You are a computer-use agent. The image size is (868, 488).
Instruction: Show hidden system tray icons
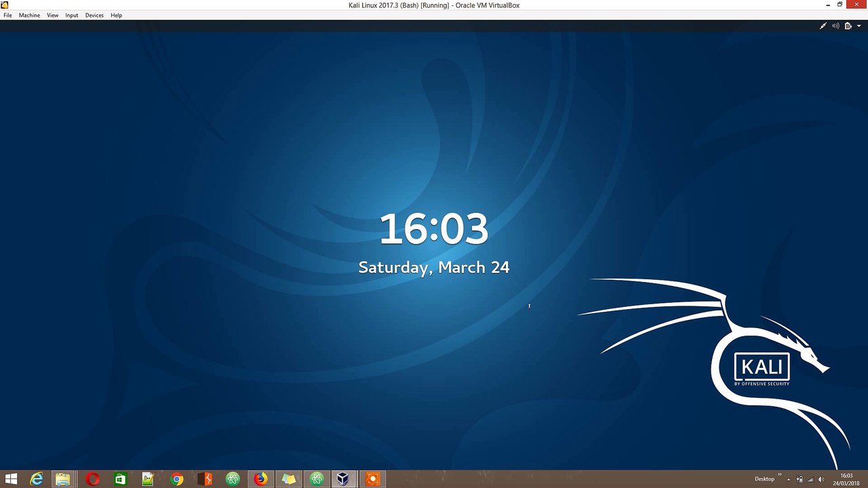789,480
